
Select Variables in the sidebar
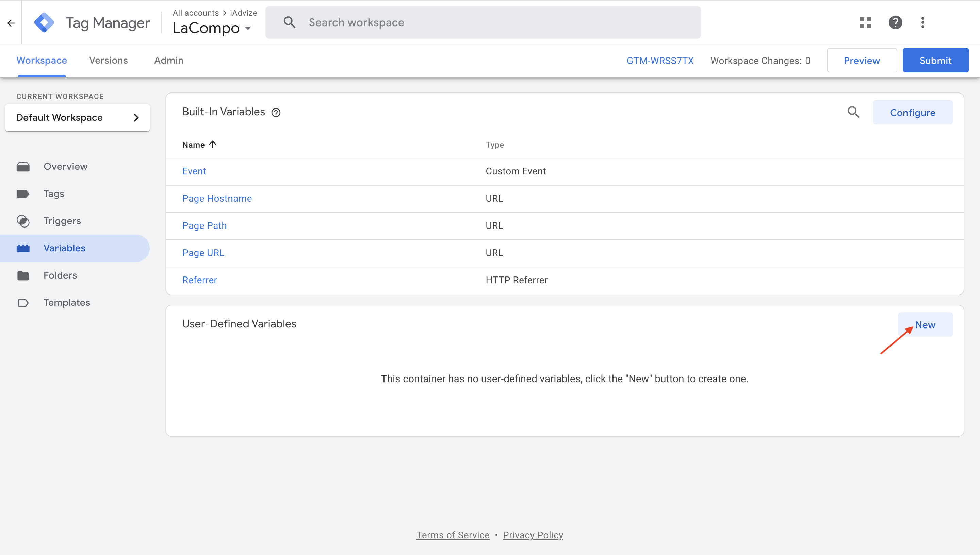coord(75,248)
